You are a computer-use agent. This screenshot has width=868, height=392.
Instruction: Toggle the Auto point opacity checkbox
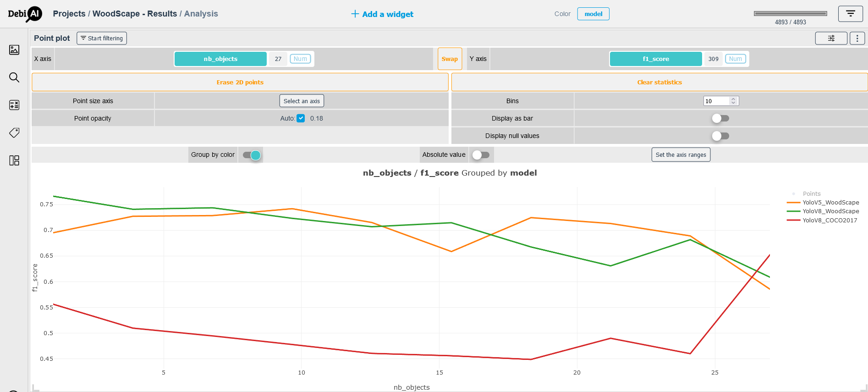pyautogui.click(x=301, y=118)
